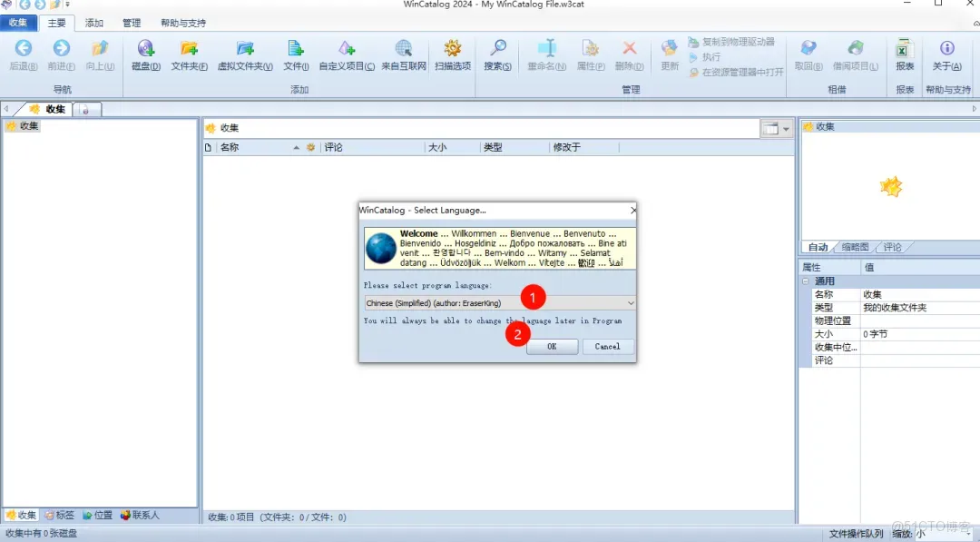Click the new document tab icon
This screenshot has width=980, height=542.
(x=85, y=110)
